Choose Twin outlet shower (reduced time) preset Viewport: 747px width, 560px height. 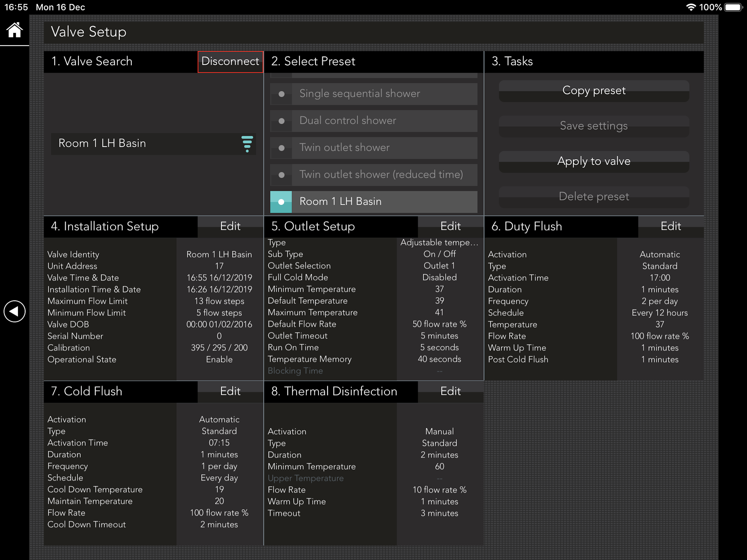(373, 175)
